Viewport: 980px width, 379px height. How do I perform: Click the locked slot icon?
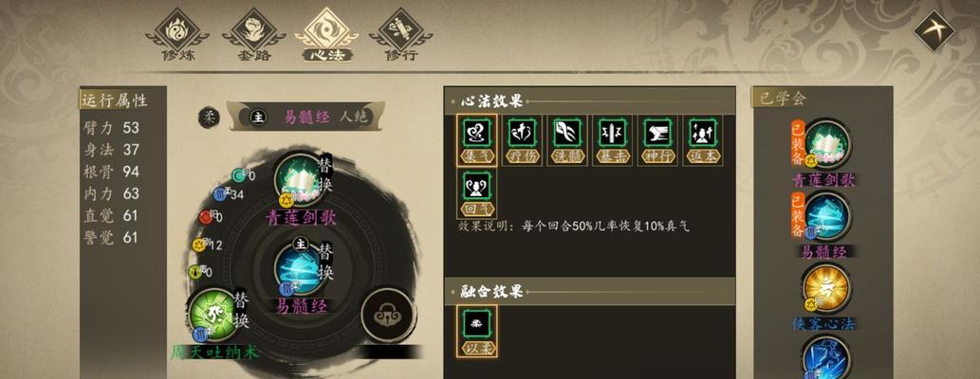coord(388,315)
